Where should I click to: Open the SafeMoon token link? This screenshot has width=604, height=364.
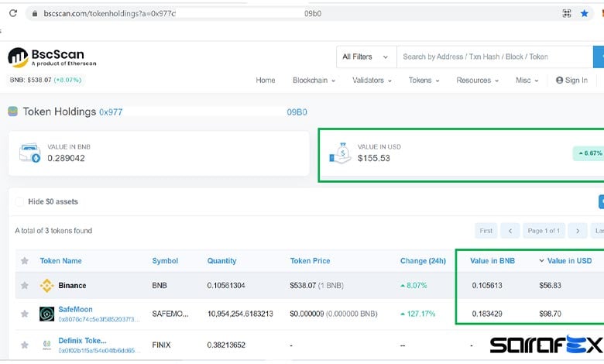(x=76, y=309)
